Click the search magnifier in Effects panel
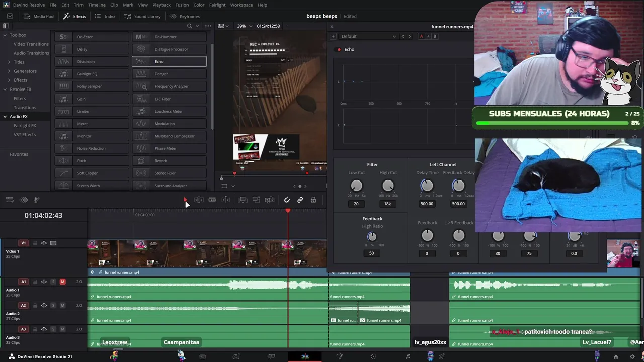644x362 pixels. coord(189,26)
